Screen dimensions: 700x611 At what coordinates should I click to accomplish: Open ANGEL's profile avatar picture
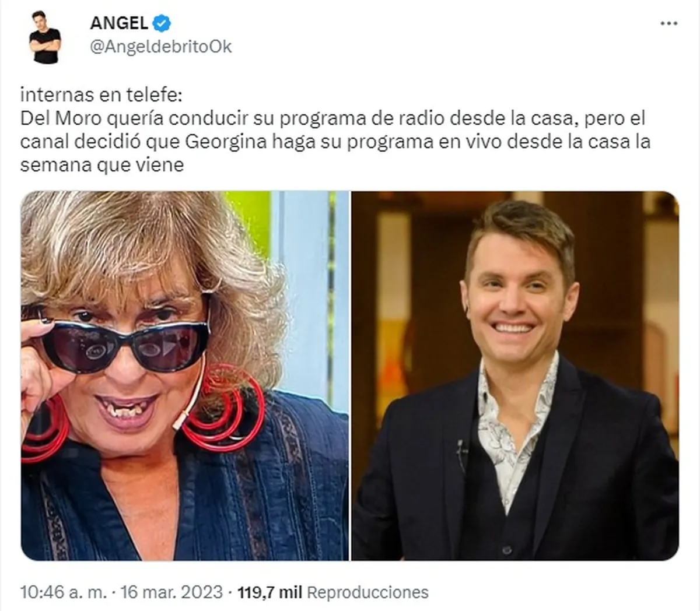[45, 37]
